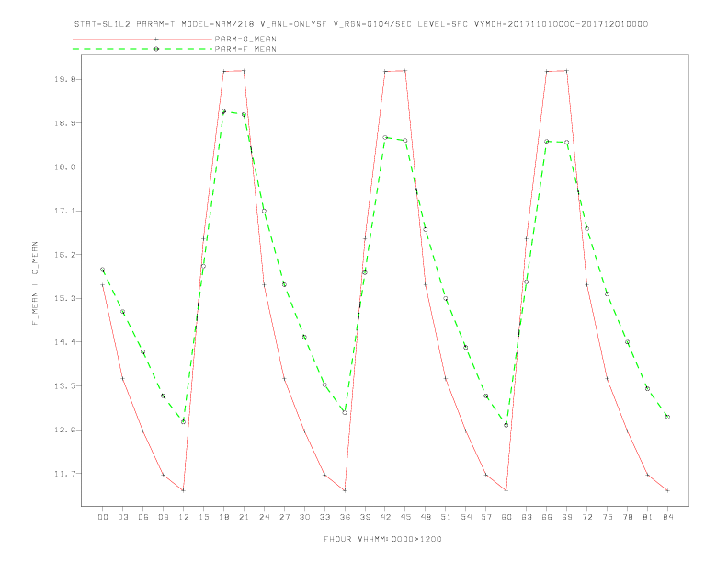The width and height of the screenshot is (728, 563).
Task: Click the 17.1 y-axis tick label
Action: 64,211
